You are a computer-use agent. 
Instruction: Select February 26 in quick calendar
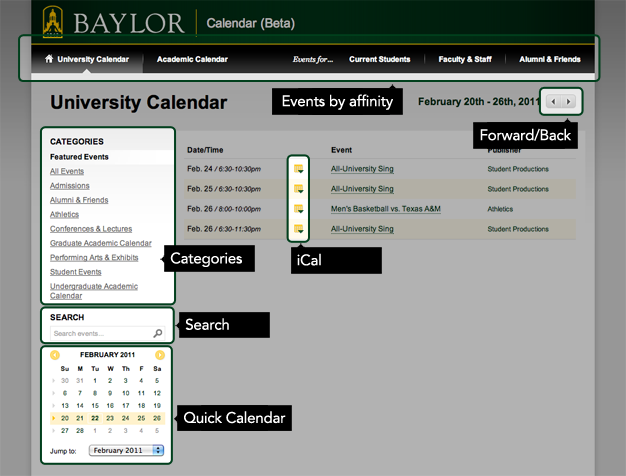(157, 418)
